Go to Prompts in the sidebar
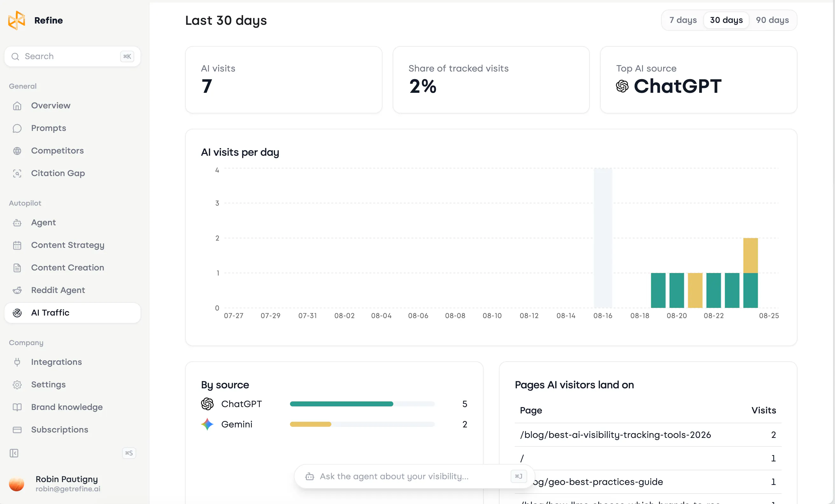 [x=72, y=128]
